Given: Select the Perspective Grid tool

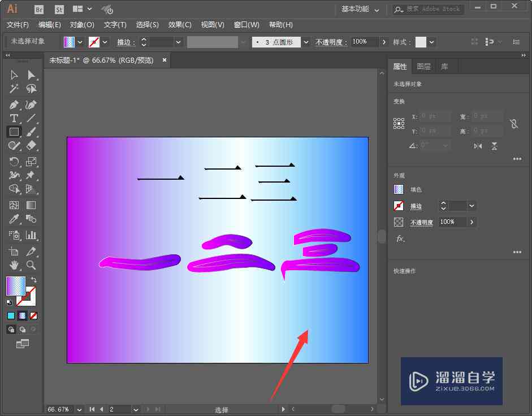Looking at the screenshot, I should pyautogui.click(x=31, y=189).
